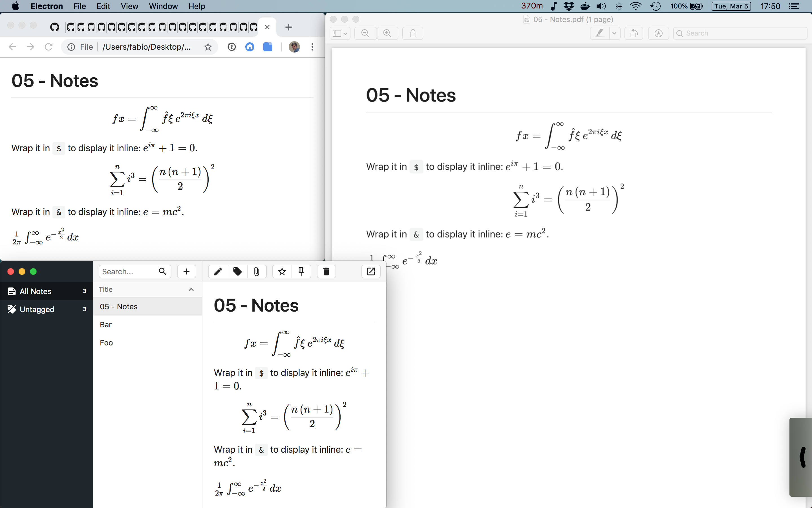The width and height of the screenshot is (812, 508).
Task: Open the Window menu
Action: click(164, 6)
